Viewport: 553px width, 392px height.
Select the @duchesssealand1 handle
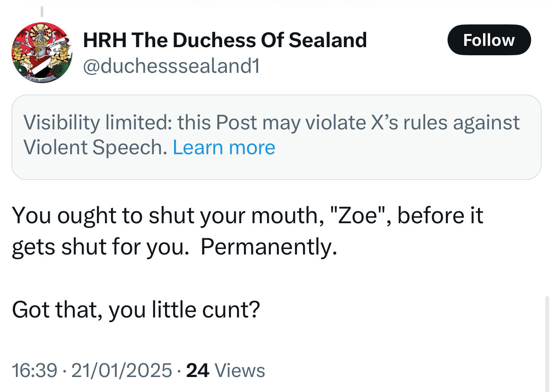171,66
